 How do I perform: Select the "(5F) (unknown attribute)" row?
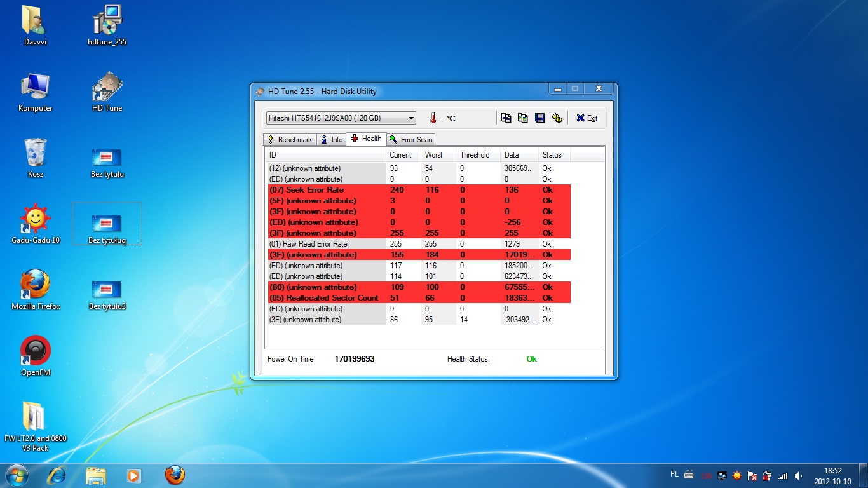[418, 201]
